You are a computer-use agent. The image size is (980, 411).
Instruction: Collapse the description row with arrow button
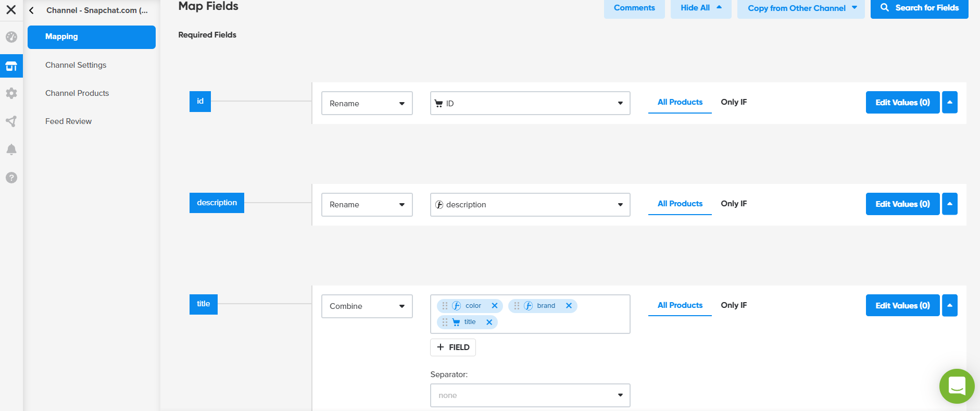[950, 204]
